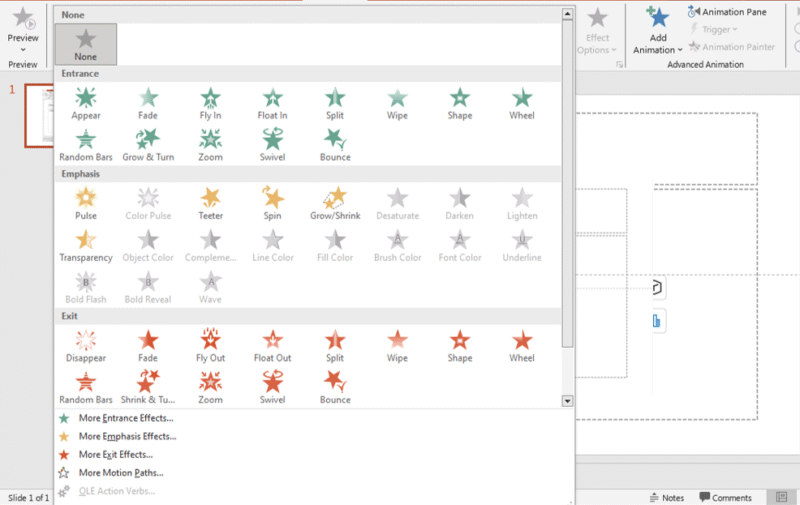Choose the Teeter emphasis animation

[210, 204]
